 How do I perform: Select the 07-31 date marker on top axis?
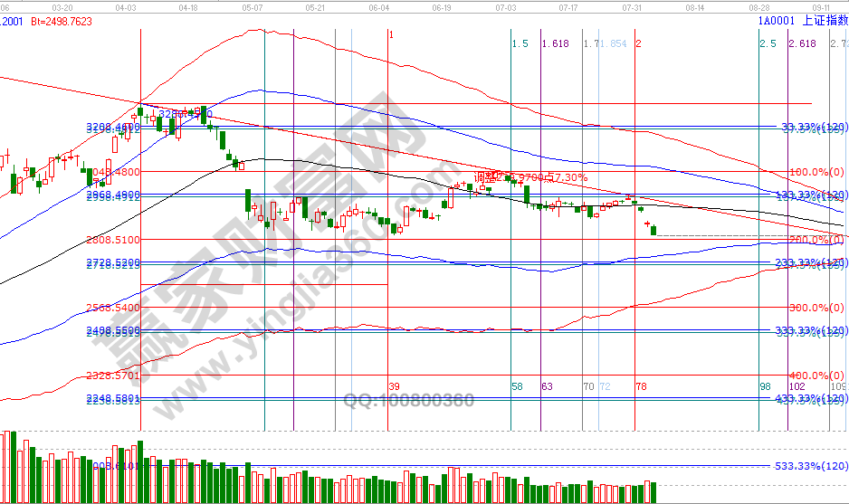(x=633, y=6)
